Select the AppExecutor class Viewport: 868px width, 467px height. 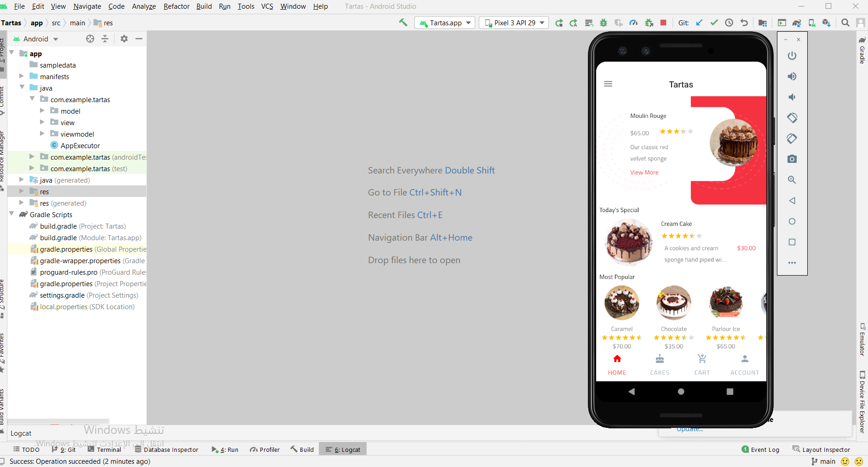click(75, 145)
